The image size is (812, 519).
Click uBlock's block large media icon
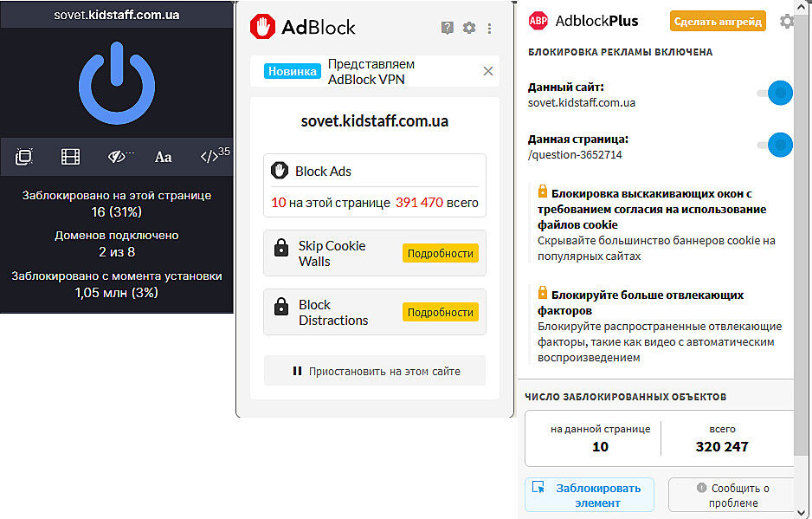[70, 157]
